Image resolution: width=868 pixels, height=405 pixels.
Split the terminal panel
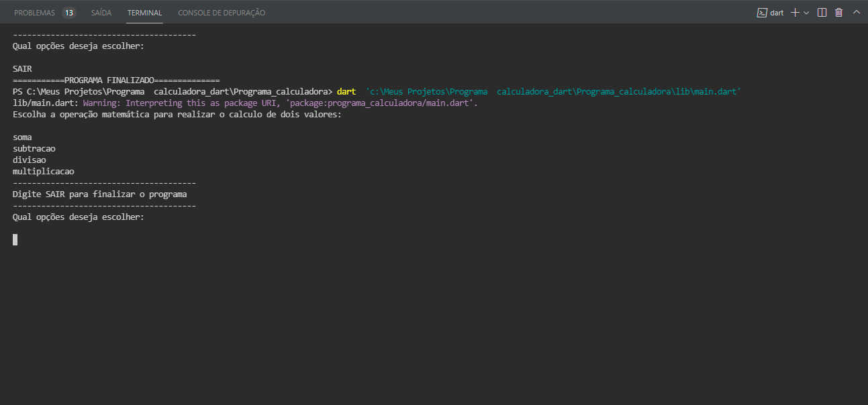click(822, 13)
